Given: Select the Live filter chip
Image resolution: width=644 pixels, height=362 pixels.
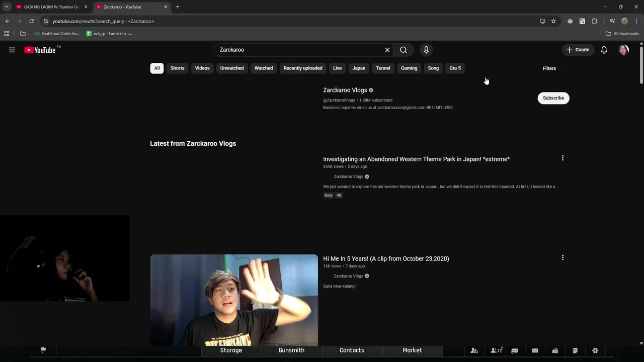Looking at the screenshot, I should click(x=337, y=68).
